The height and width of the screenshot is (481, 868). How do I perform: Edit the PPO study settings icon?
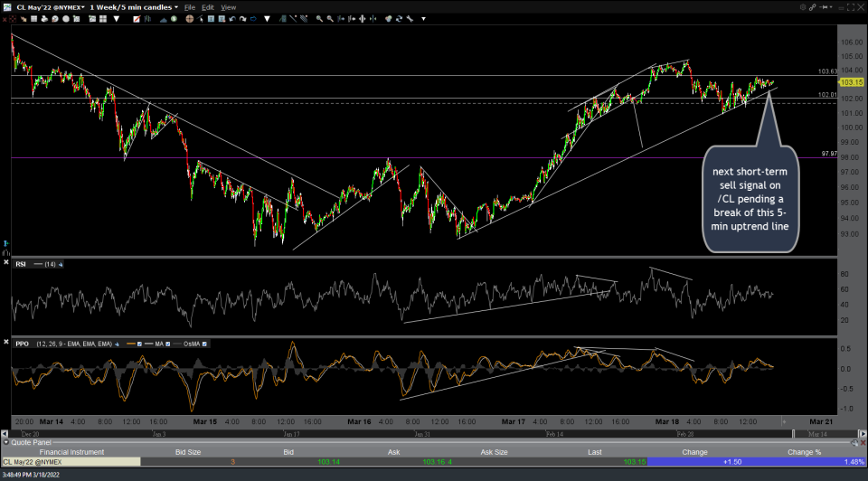117,344
